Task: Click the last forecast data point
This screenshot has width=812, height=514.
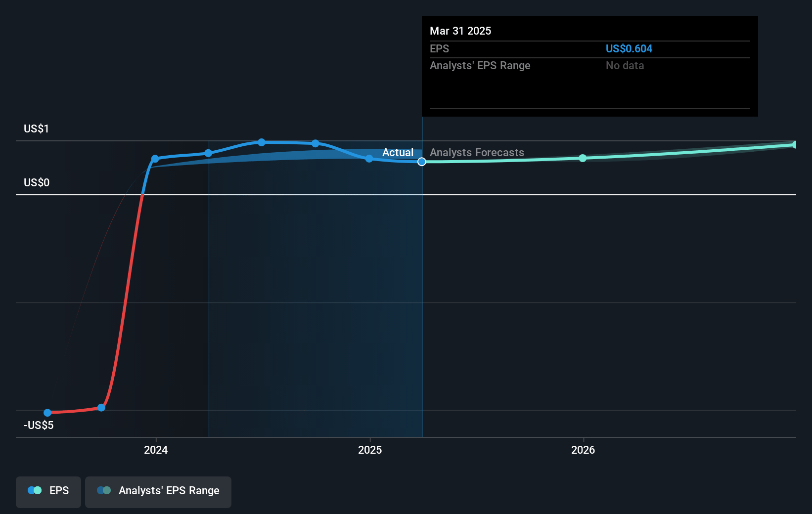Action: (x=795, y=145)
